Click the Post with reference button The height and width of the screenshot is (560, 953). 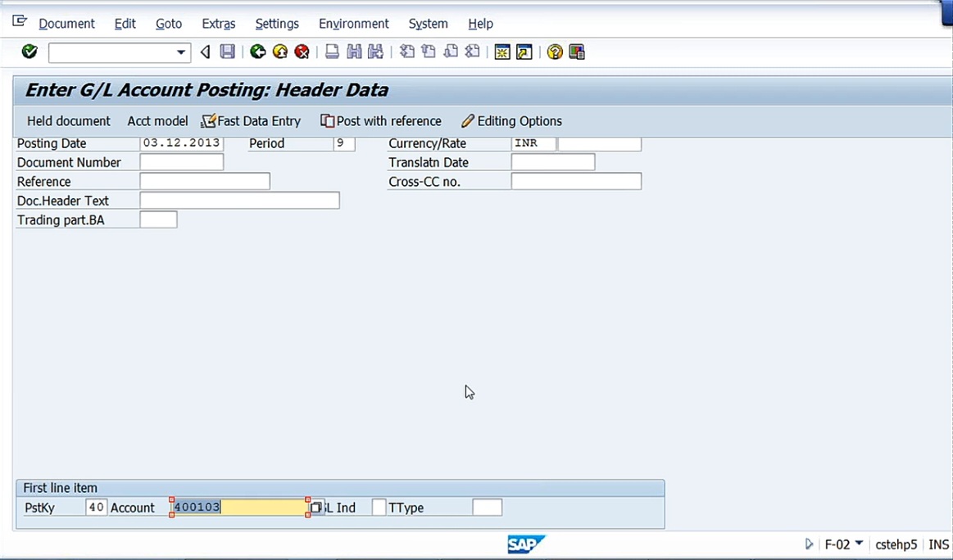coord(381,121)
